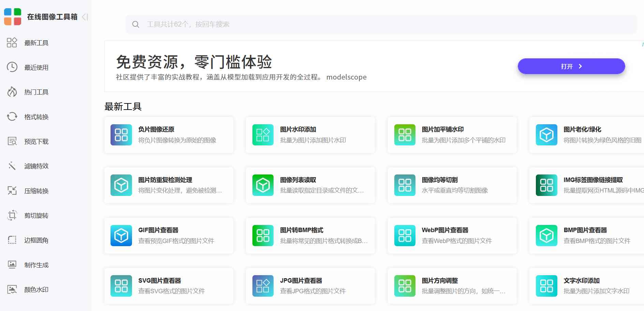Screen dimensions: 644x311
Task: Open the 制作生成 menu entry
Action: click(x=36, y=265)
